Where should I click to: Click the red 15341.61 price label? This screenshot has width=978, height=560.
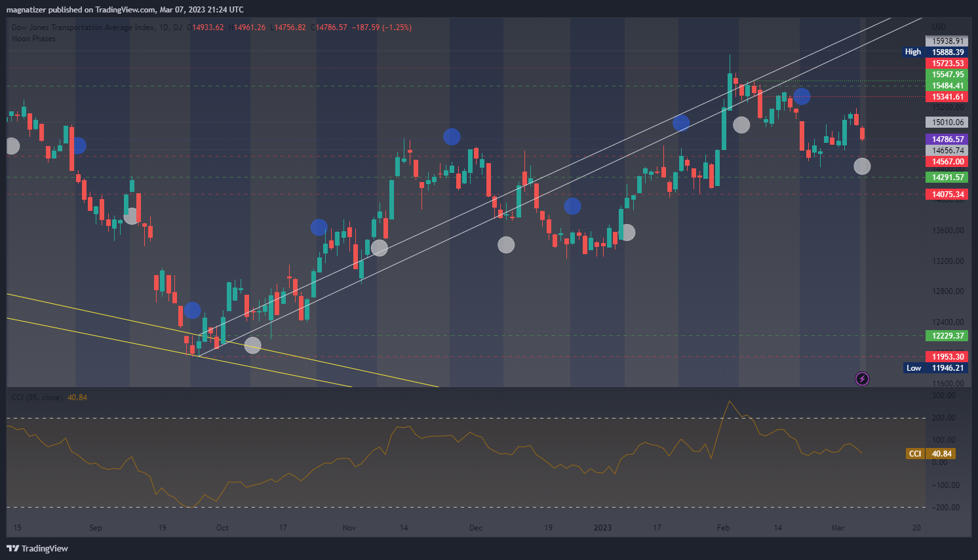(947, 97)
